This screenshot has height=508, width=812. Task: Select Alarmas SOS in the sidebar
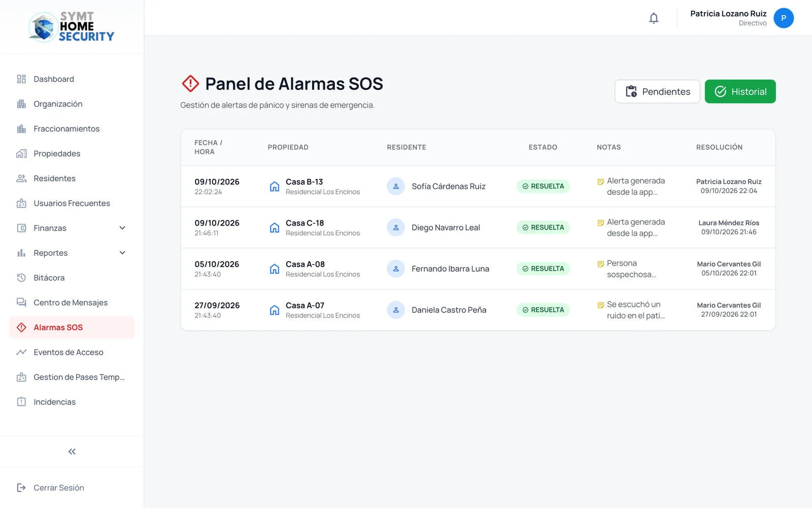[72, 328]
